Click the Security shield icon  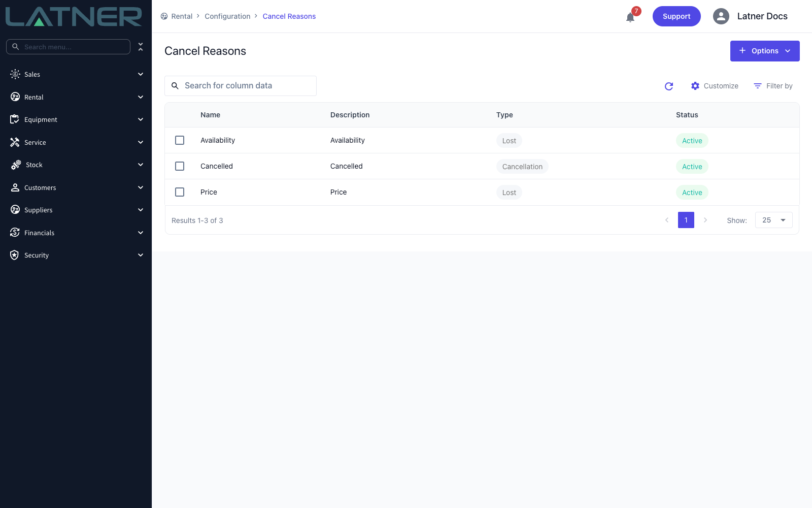coord(15,255)
